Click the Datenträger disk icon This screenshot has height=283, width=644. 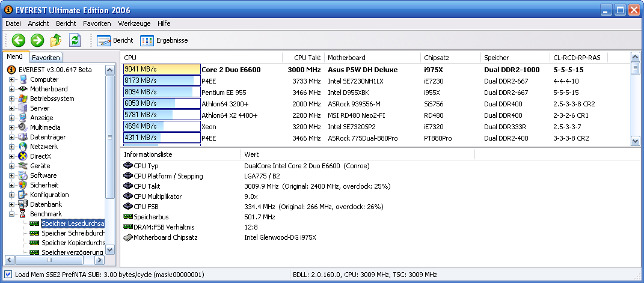pyautogui.click(x=23, y=137)
